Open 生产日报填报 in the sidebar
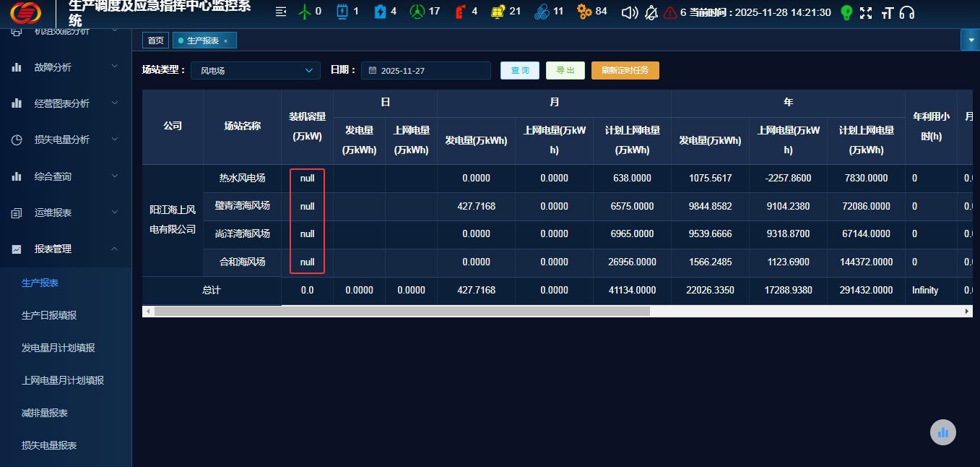980x467 pixels. (x=49, y=315)
